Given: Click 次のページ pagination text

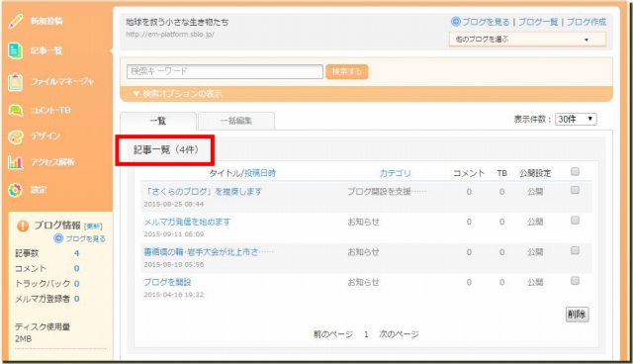Looking at the screenshot, I should point(399,333).
